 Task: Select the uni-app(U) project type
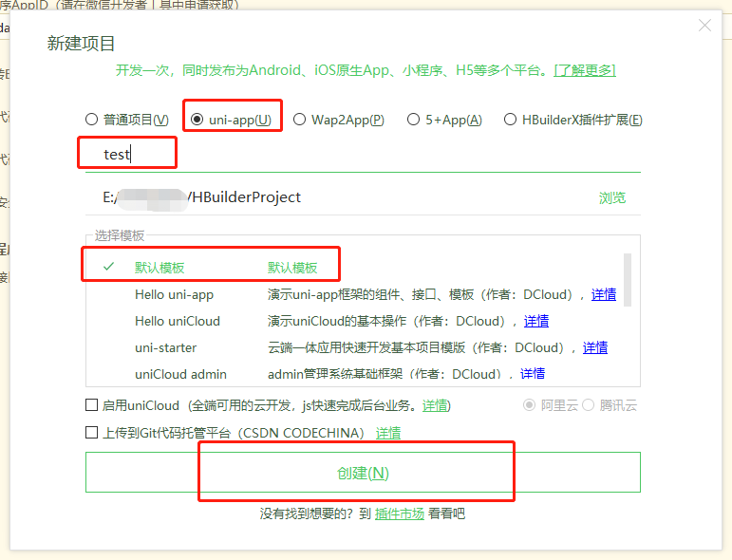[197, 120]
